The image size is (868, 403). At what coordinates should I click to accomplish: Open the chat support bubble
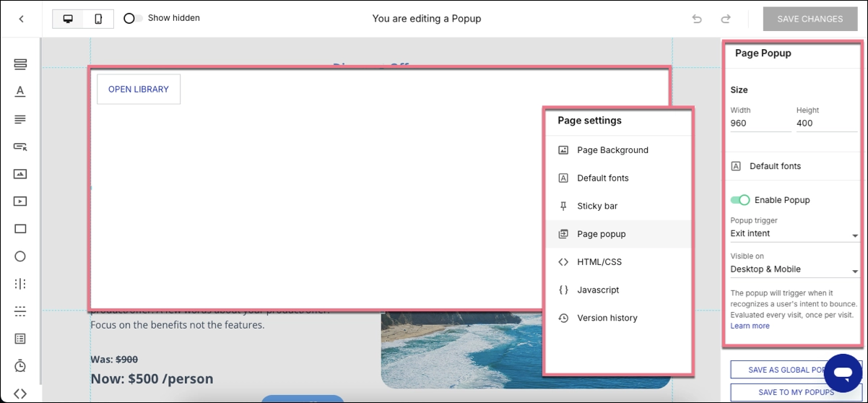(843, 373)
